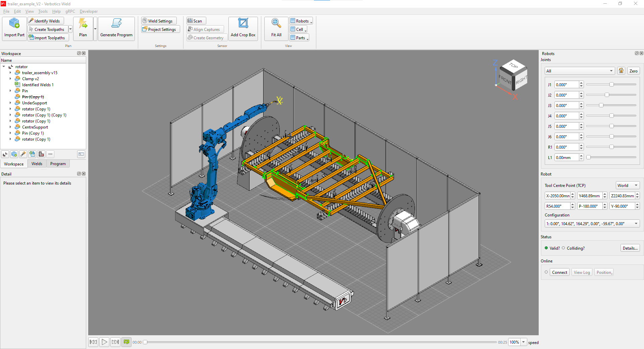
Task: Click the View Log button
Action: pos(582,272)
